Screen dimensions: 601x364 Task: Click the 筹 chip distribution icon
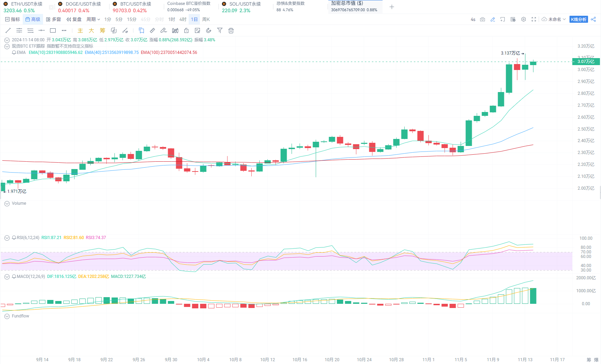pos(103,30)
